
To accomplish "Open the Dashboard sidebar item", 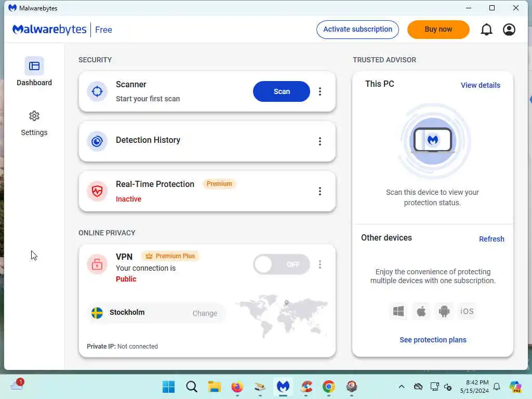I will [x=34, y=72].
